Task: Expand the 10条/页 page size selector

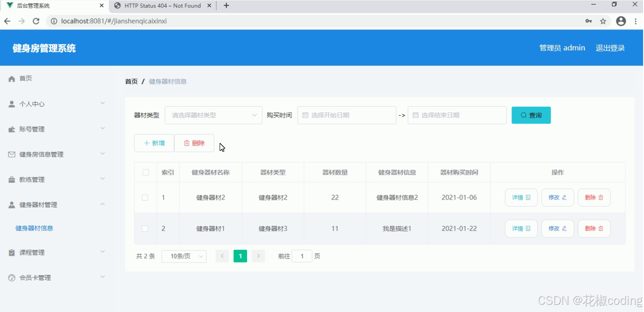Action: pyautogui.click(x=184, y=256)
